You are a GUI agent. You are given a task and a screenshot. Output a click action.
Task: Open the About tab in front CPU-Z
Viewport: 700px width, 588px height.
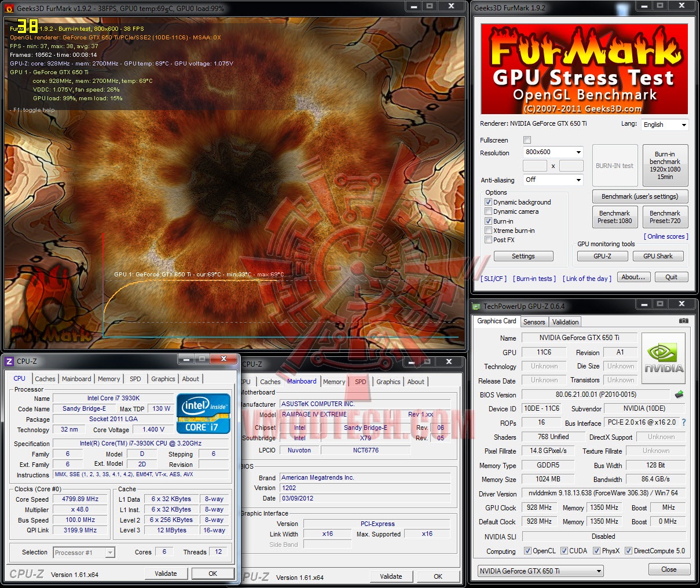[x=190, y=379]
